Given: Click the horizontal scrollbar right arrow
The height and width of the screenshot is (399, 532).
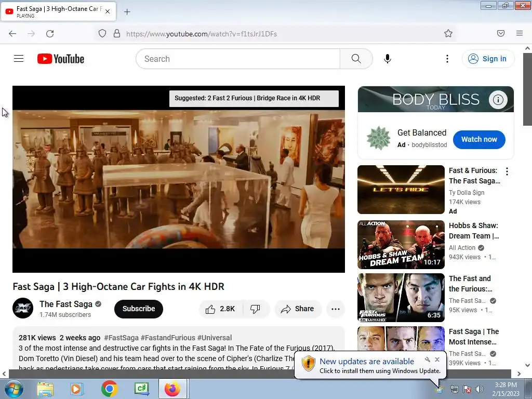Looking at the screenshot, I should pyautogui.click(x=519, y=374).
